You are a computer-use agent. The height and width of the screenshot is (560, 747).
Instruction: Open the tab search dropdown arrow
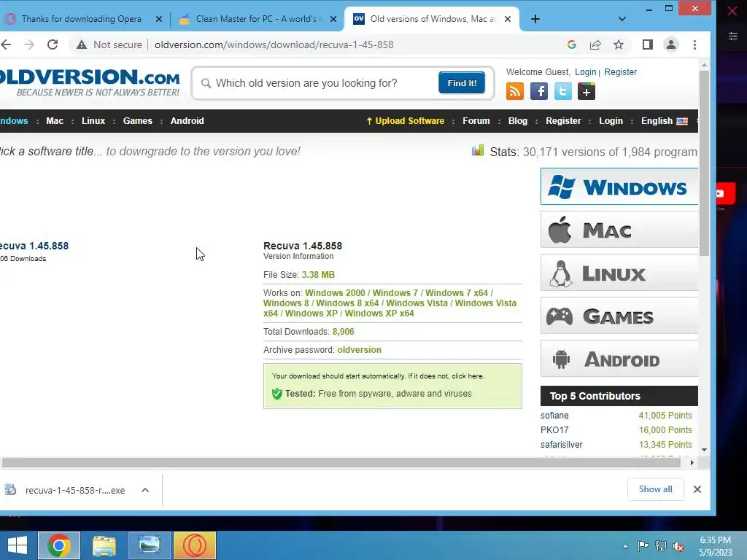[622, 19]
